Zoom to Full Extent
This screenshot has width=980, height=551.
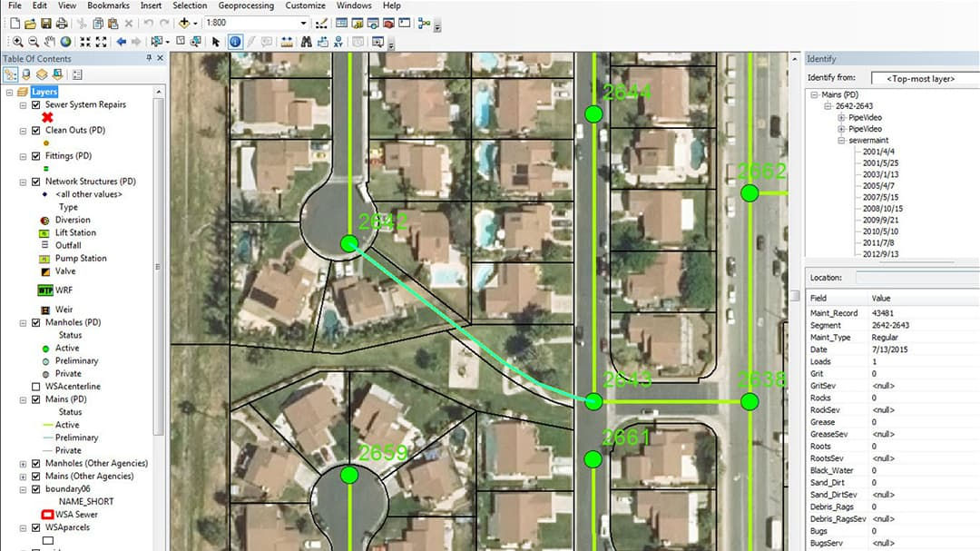[x=64, y=41]
